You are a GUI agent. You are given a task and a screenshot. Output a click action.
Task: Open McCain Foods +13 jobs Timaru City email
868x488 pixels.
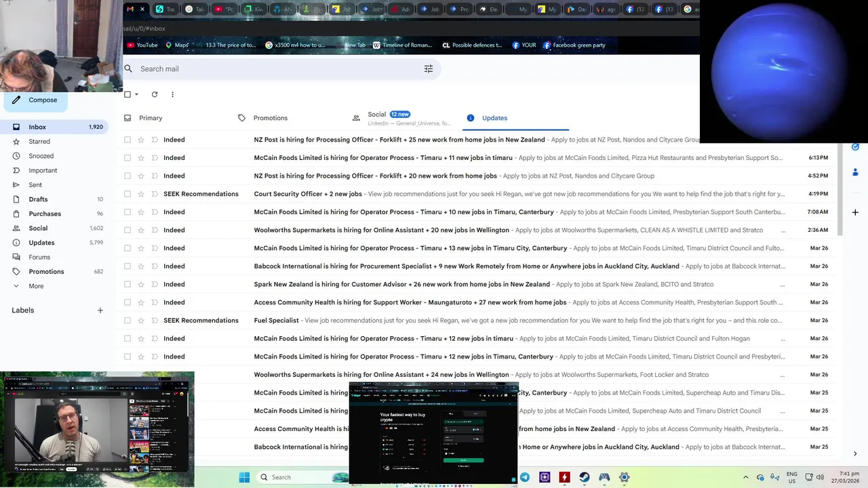coord(477,248)
